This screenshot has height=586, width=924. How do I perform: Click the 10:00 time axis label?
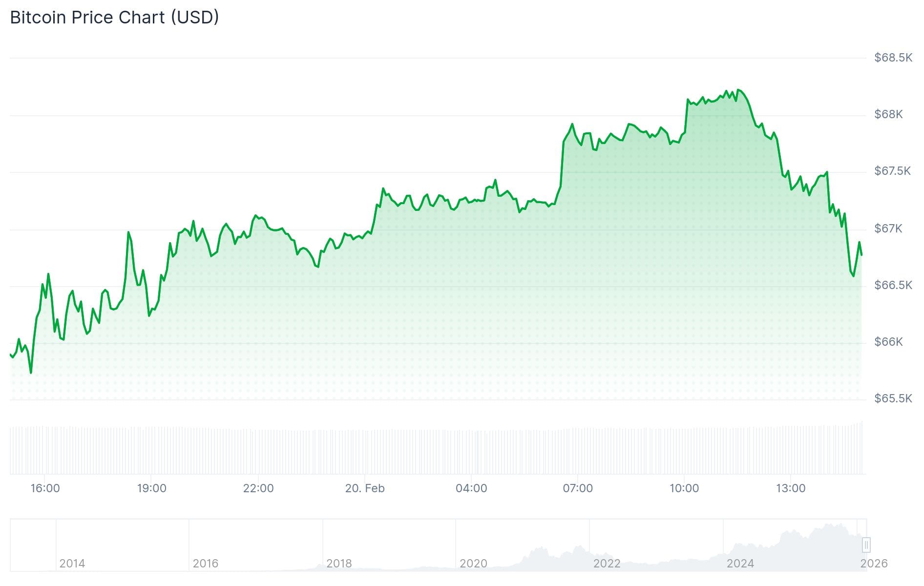click(684, 488)
